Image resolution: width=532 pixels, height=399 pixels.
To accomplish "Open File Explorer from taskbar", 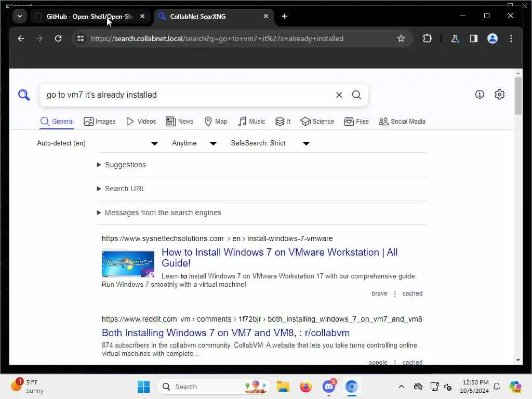I will tap(283, 387).
